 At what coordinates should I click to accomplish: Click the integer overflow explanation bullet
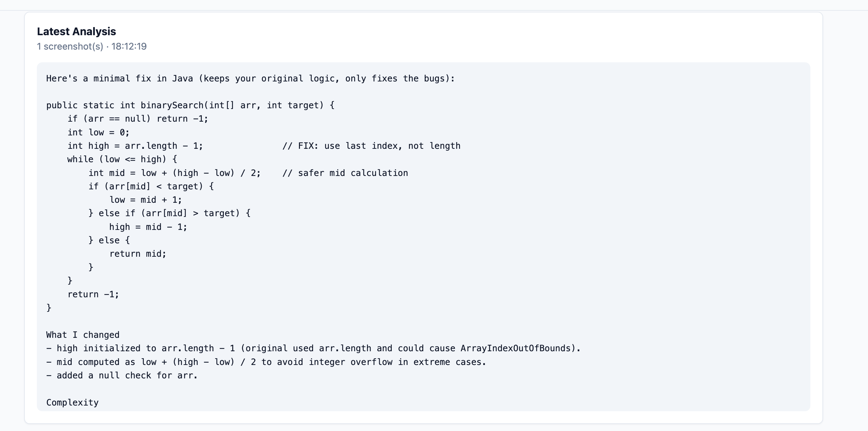[266, 362]
